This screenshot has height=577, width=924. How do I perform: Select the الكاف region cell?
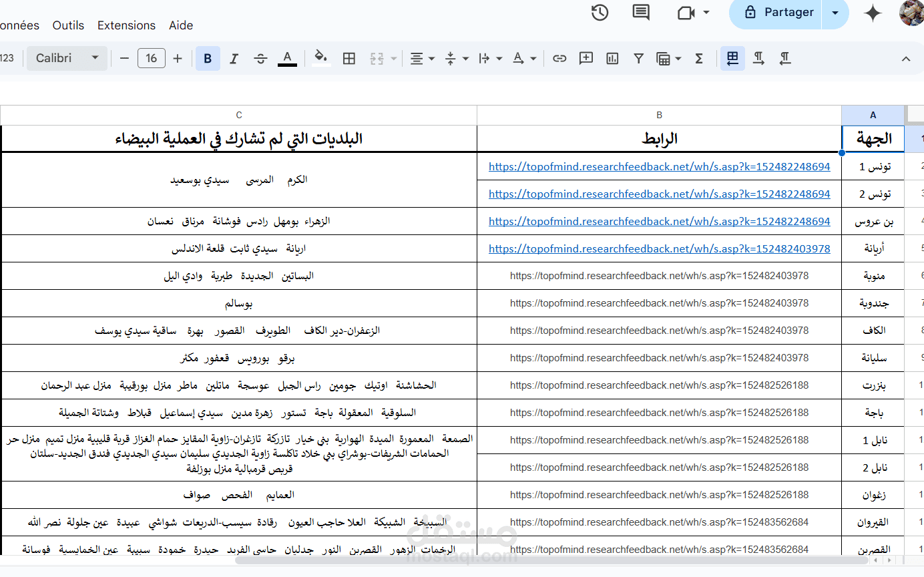click(873, 331)
